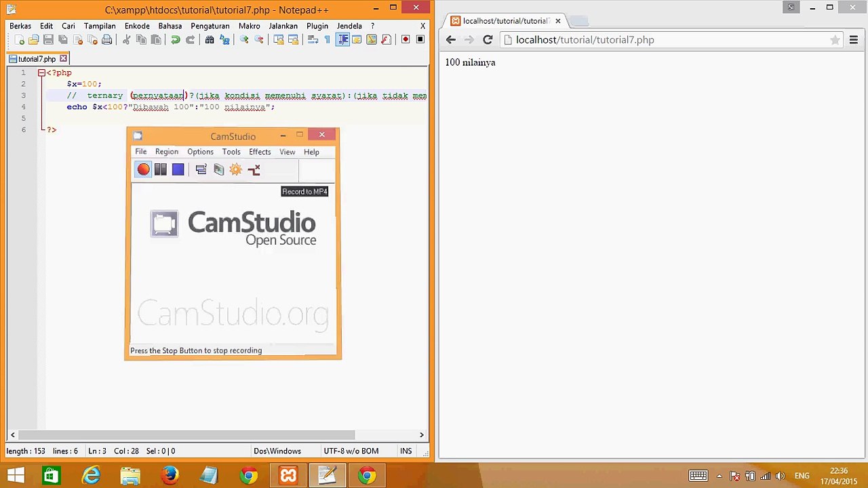Open the Plugin menu in Notepad++

click(317, 26)
